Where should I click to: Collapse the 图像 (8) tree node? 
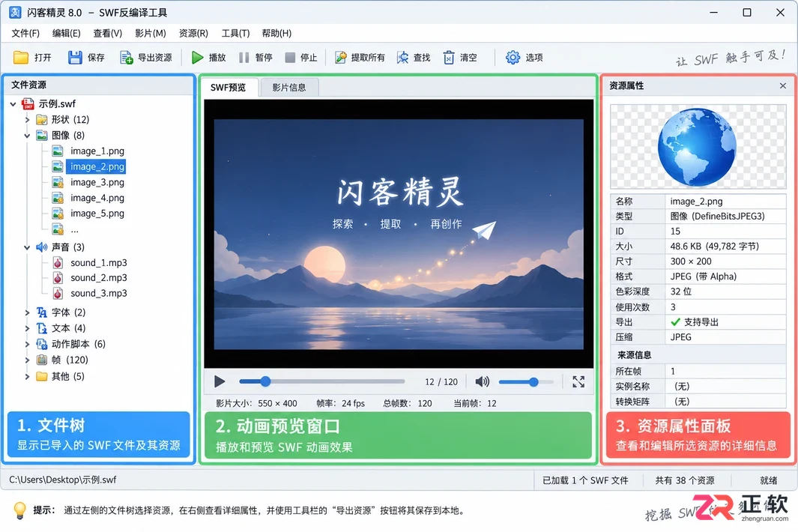[x=27, y=136]
